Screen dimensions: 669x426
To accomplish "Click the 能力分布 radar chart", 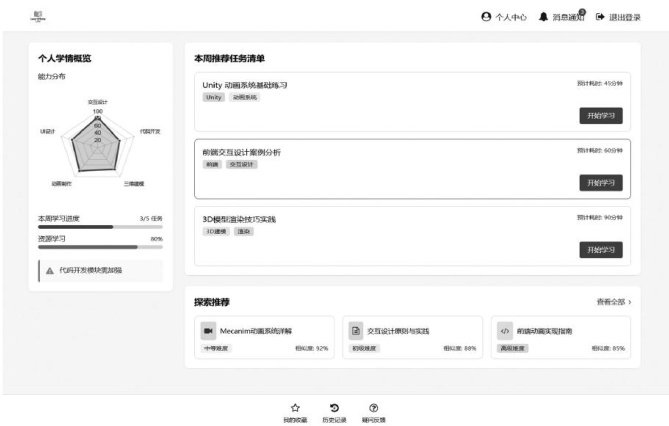I will pyautogui.click(x=98, y=143).
